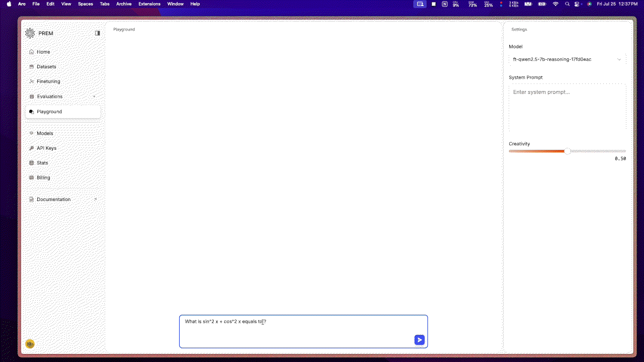Open the Arc menu in menu bar

click(22, 4)
